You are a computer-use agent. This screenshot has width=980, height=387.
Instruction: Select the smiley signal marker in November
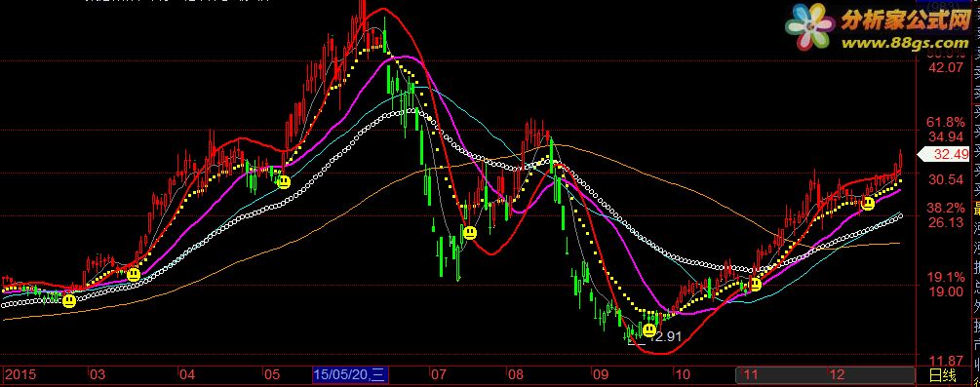tap(756, 285)
